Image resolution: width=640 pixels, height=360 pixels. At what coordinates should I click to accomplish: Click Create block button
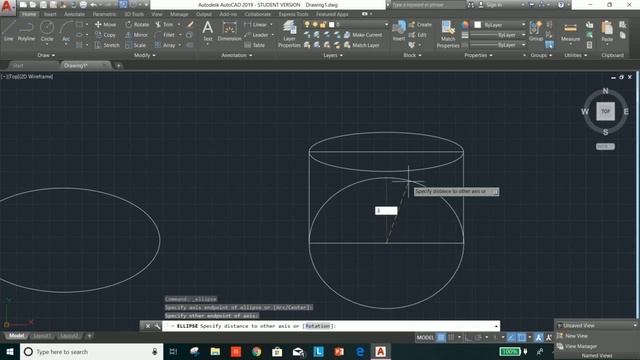(x=420, y=24)
